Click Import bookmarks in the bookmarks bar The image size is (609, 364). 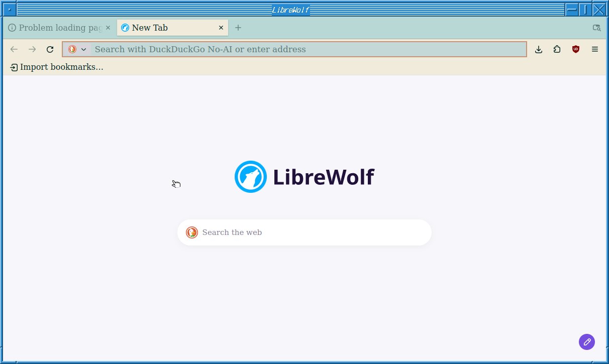coord(57,67)
